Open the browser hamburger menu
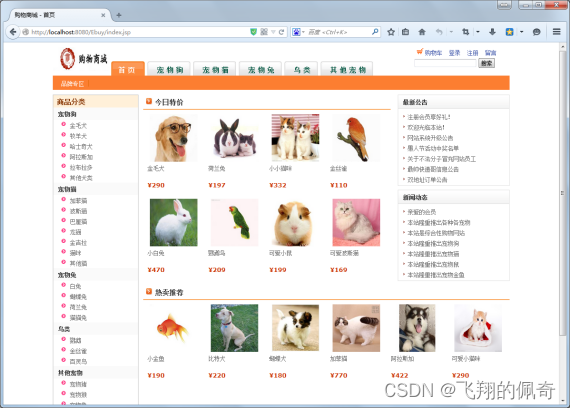Image resolution: width=571 pixels, height=409 pixels. click(556, 32)
